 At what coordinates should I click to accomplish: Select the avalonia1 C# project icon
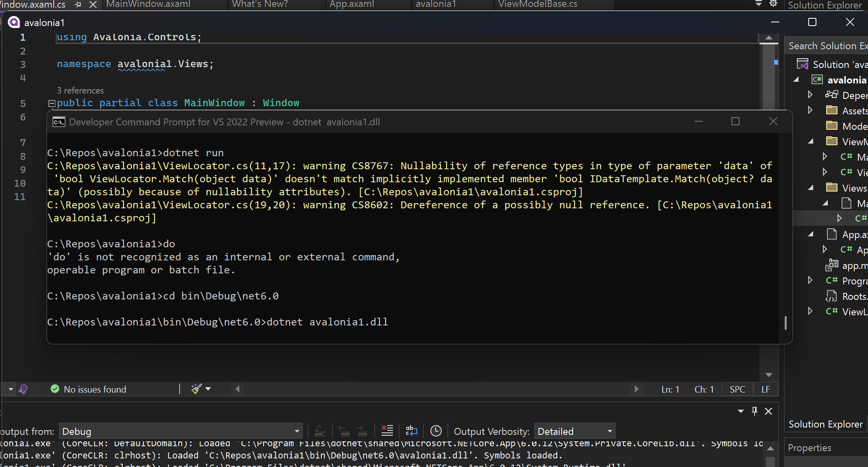coord(817,80)
